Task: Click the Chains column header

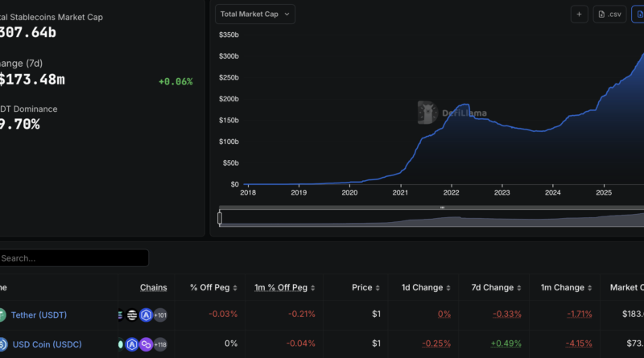Action: pos(153,287)
